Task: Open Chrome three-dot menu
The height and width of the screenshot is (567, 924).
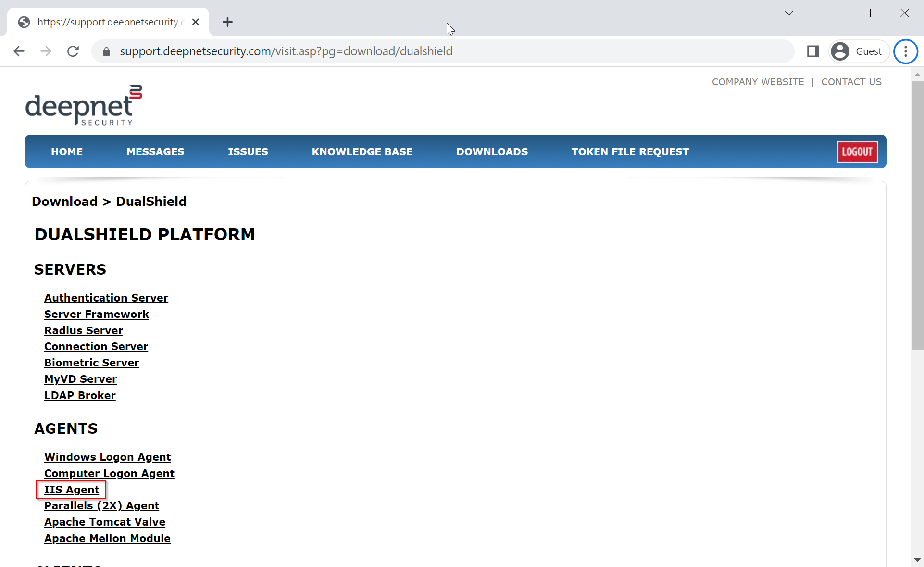Action: tap(905, 51)
